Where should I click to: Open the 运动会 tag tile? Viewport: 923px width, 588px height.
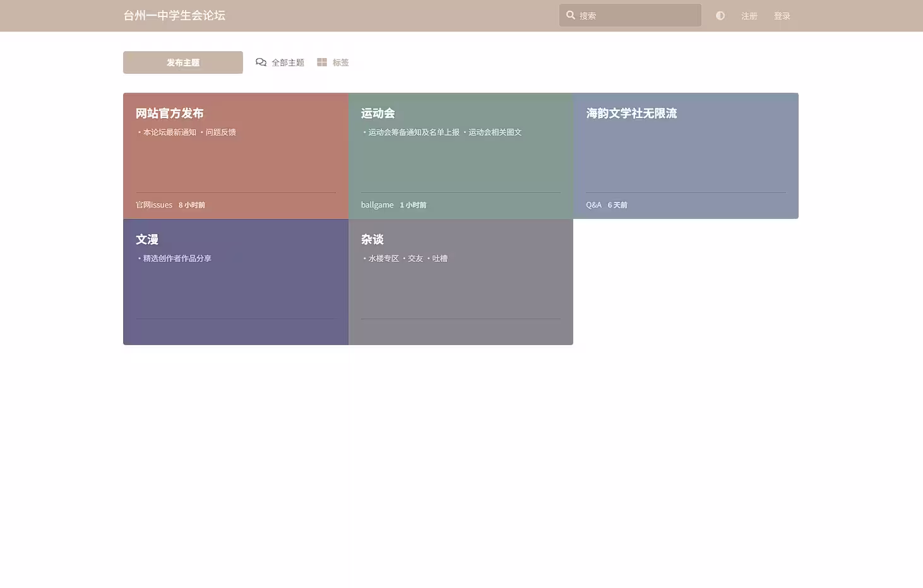pos(378,114)
